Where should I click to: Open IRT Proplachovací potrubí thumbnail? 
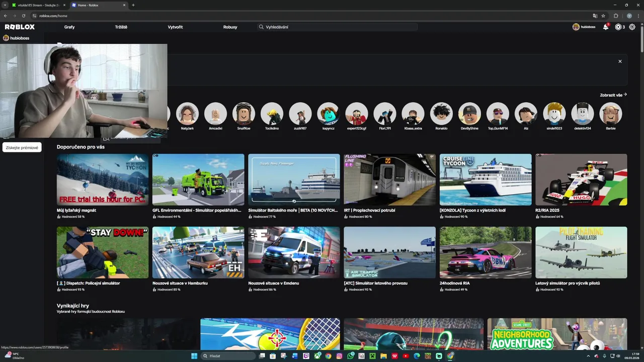pos(390,179)
